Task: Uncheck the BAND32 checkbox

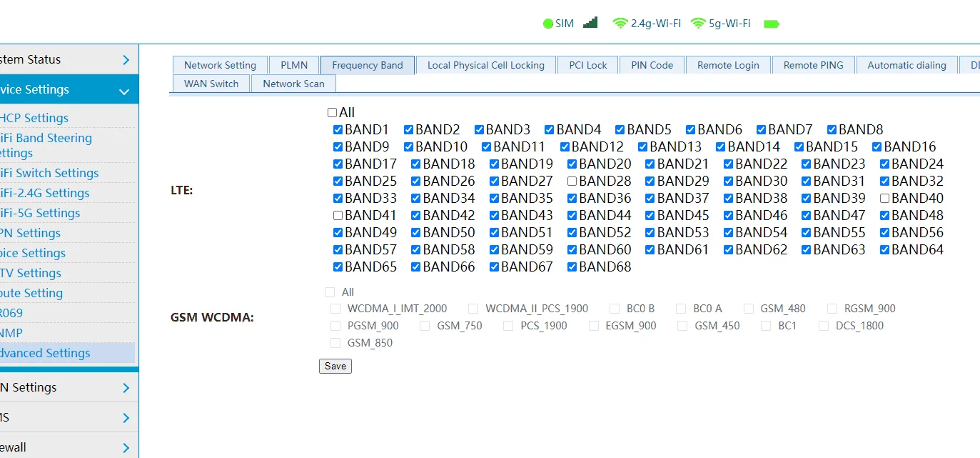Action: pyautogui.click(x=884, y=181)
